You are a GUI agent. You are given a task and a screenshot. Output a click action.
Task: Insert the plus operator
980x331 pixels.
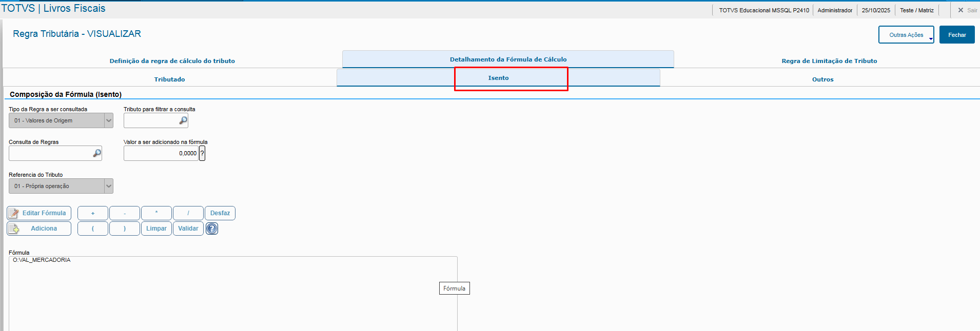93,213
